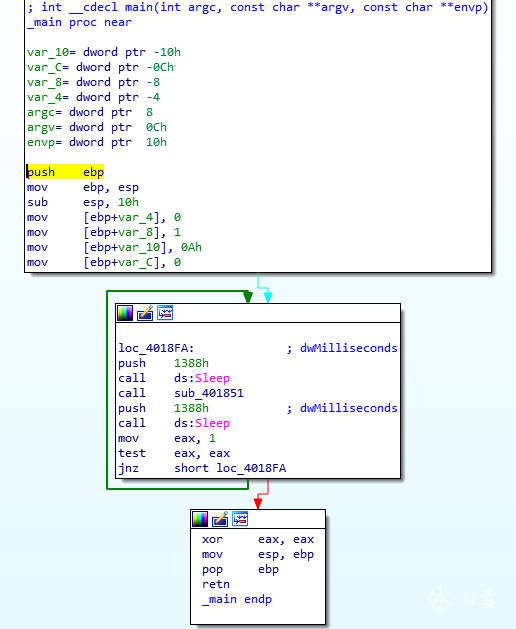This screenshot has height=629, width=516.
Task: Click the first 'call ds:Sleep' line
Action: (174, 378)
